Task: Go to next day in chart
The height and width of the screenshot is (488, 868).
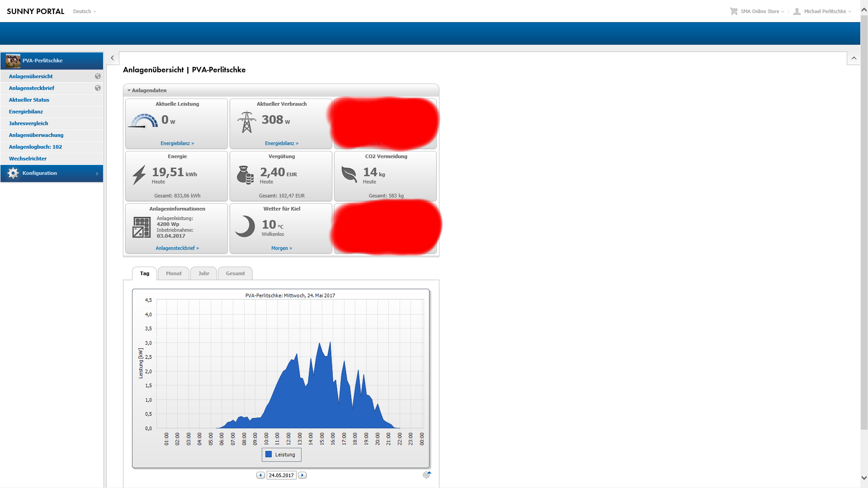Action: pos(302,475)
